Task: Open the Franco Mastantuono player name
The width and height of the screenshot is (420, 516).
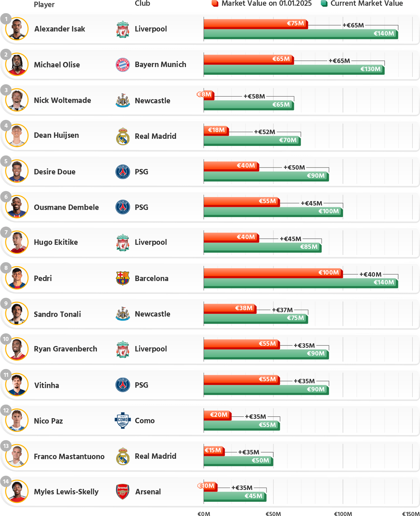Action: (x=69, y=456)
